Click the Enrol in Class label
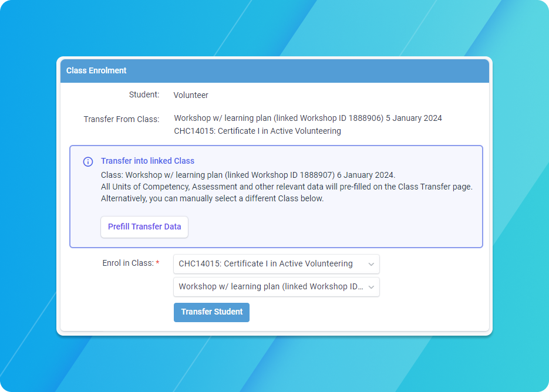Image resolution: width=549 pixels, height=392 pixels. click(127, 263)
